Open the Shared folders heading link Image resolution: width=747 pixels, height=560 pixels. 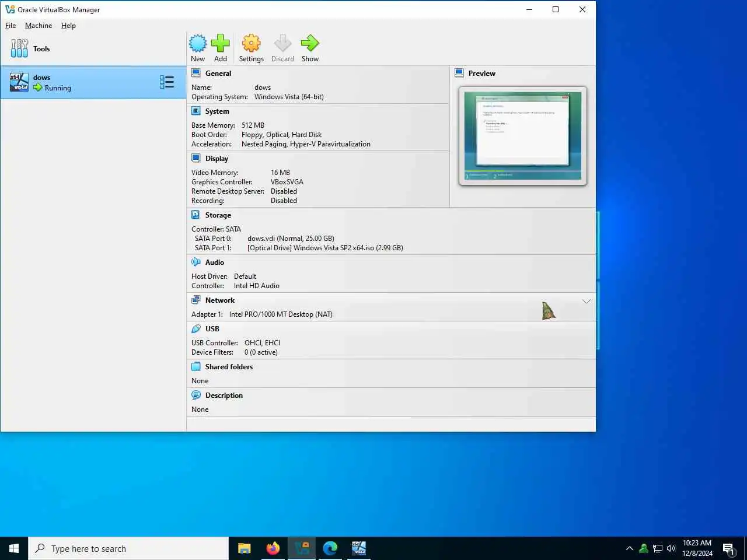coord(229,367)
